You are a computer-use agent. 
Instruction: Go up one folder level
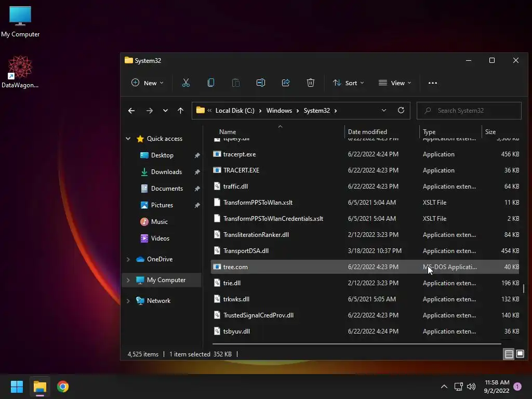pyautogui.click(x=180, y=111)
